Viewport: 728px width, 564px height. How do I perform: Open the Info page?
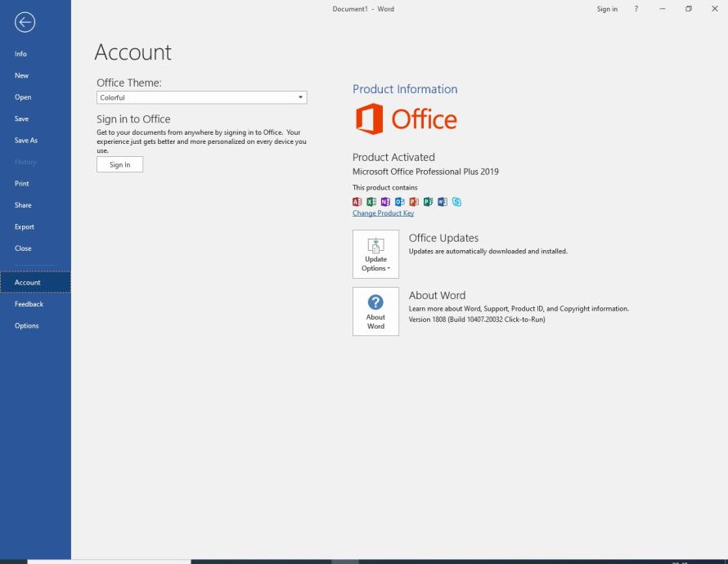click(35, 54)
